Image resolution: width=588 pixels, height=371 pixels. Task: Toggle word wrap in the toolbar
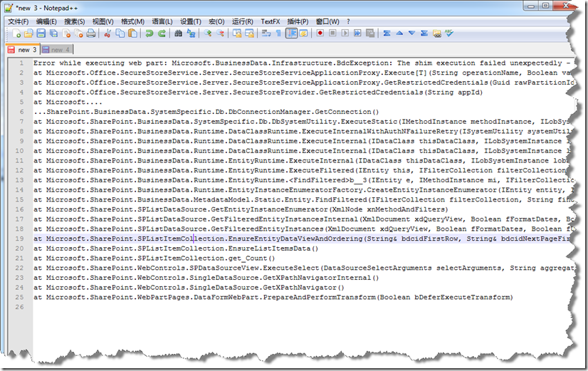point(266,33)
